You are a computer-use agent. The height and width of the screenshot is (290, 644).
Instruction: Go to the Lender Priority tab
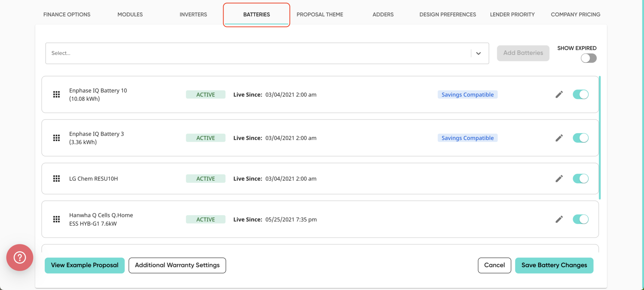pyautogui.click(x=512, y=15)
